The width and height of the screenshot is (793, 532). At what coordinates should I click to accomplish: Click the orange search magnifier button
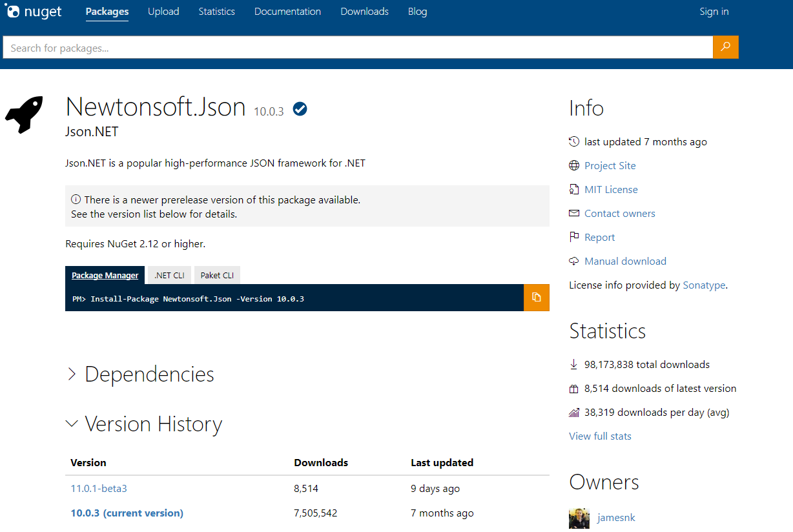[726, 47]
